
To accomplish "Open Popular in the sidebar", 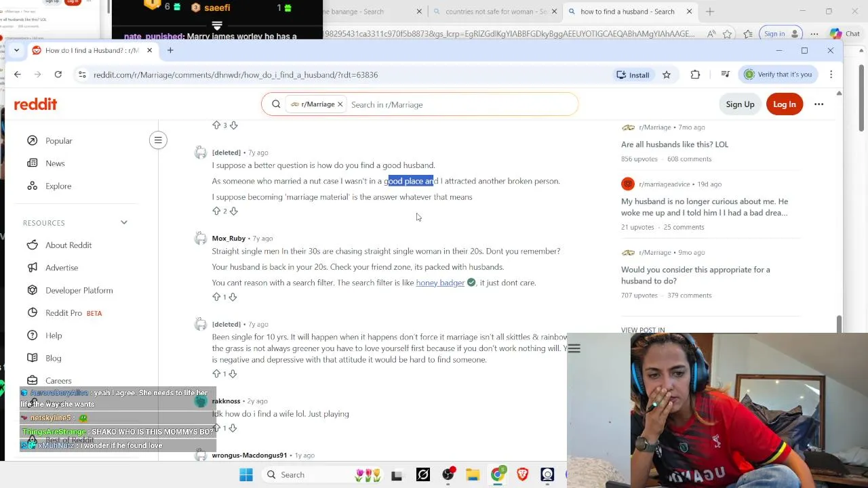I will 58,140.
